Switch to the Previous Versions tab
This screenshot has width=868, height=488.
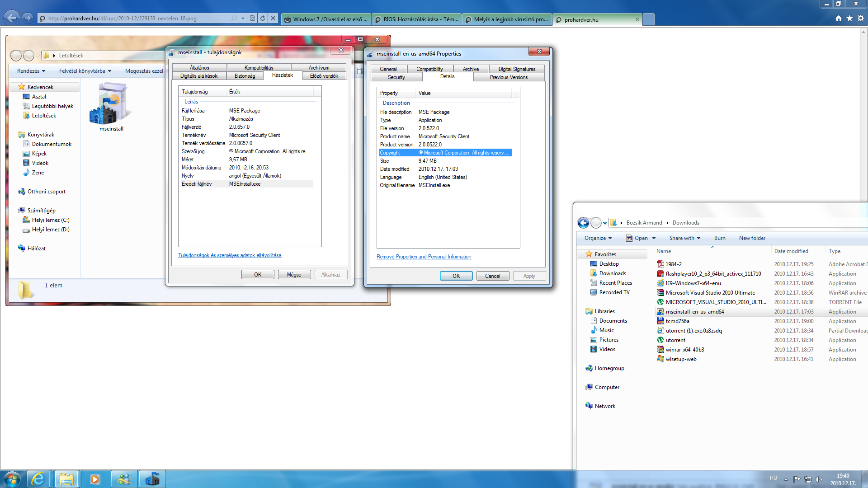tap(509, 77)
